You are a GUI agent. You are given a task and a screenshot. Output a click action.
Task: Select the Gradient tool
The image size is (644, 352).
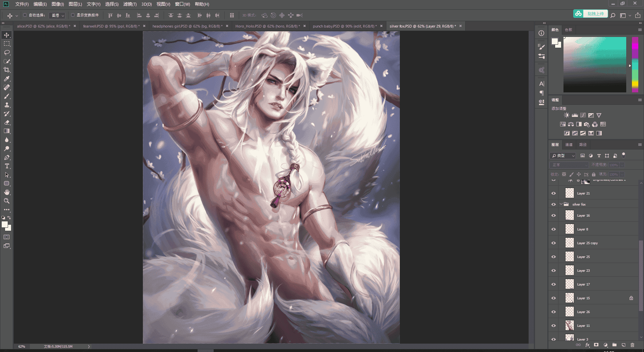click(x=7, y=131)
